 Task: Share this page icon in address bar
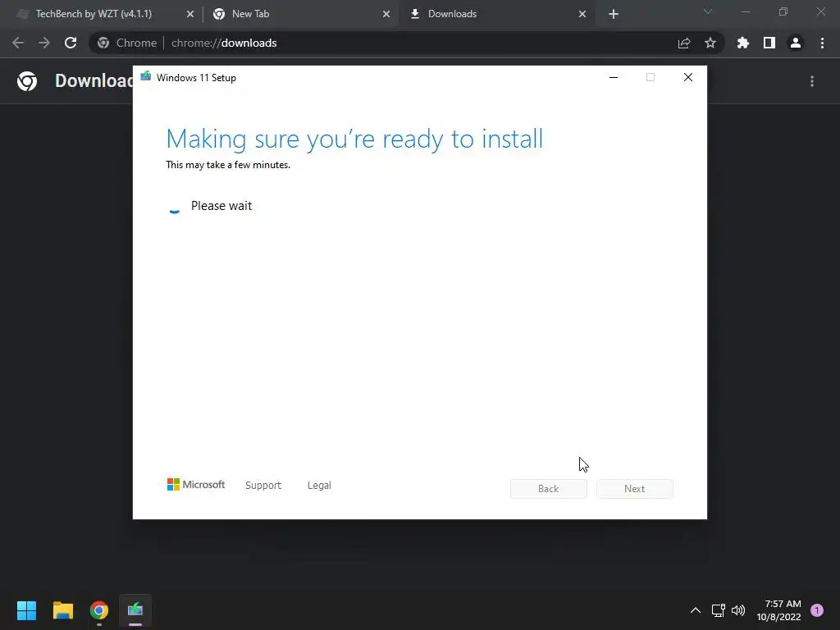(x=684, y=43)
